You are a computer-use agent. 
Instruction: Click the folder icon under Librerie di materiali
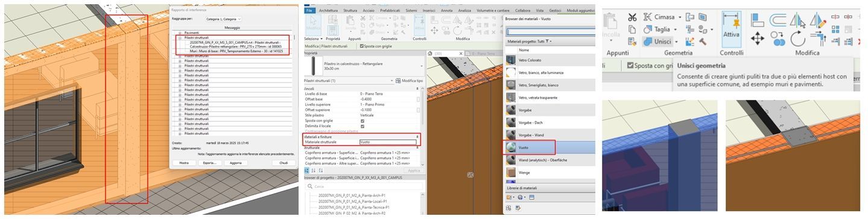510,197
